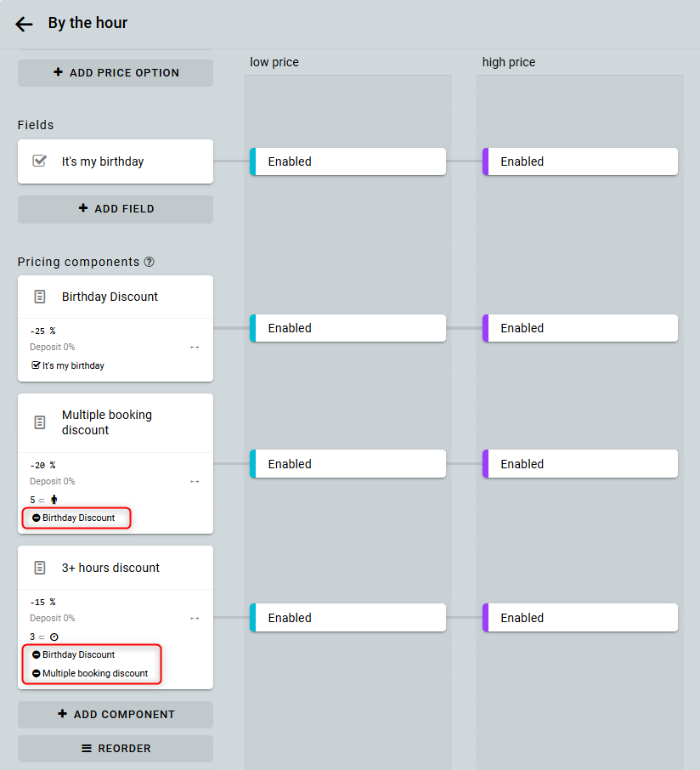This screenshot has height=770, width=700.
Task: Toggle Multiple booking discount for high price
Action: point(580,464)
